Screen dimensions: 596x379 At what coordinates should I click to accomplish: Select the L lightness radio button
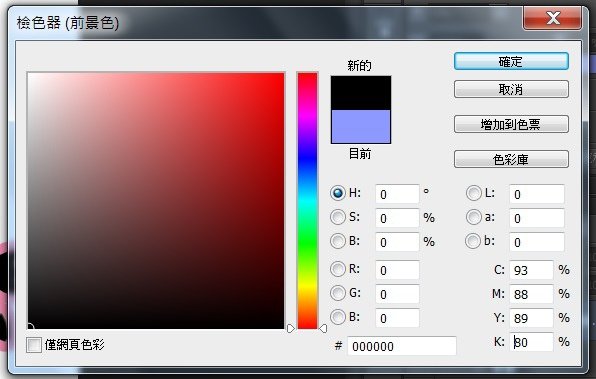(473, 193)
